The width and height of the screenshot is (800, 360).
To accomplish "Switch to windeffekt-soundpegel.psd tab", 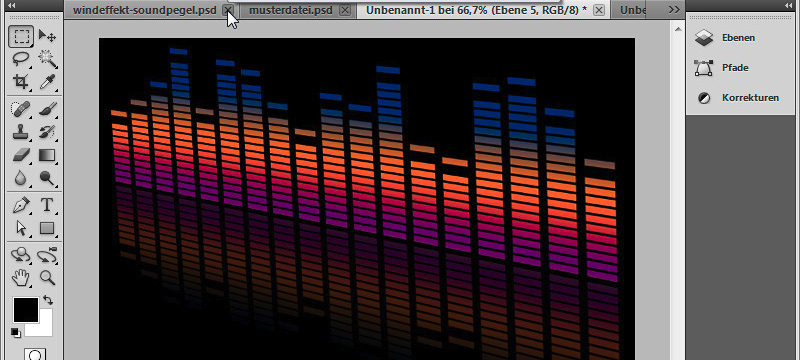I will [144, 10].
